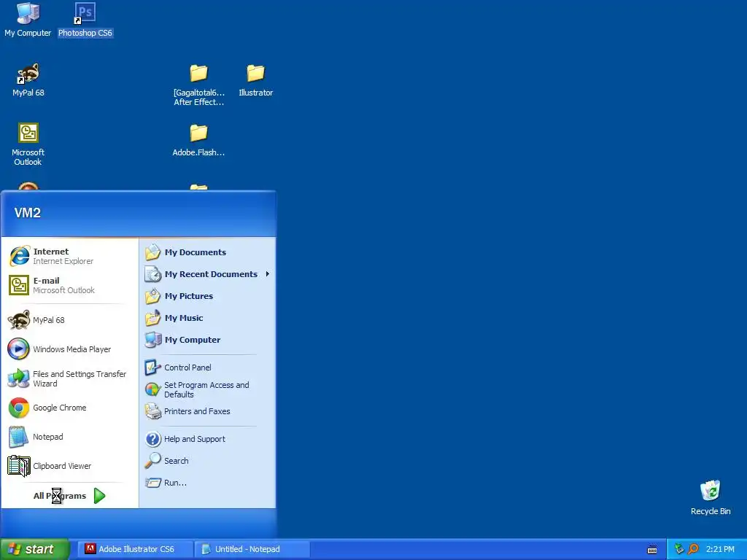Switch to Untitled - Notepad taskbar button
The width and height of the screenshot is (747, 560).
[252, 549]
